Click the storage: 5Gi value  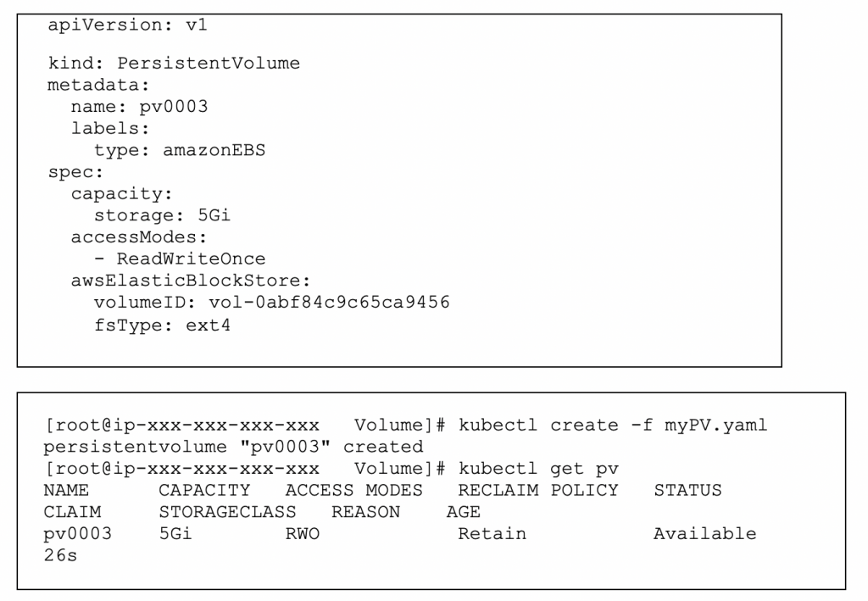click(162, 215)
